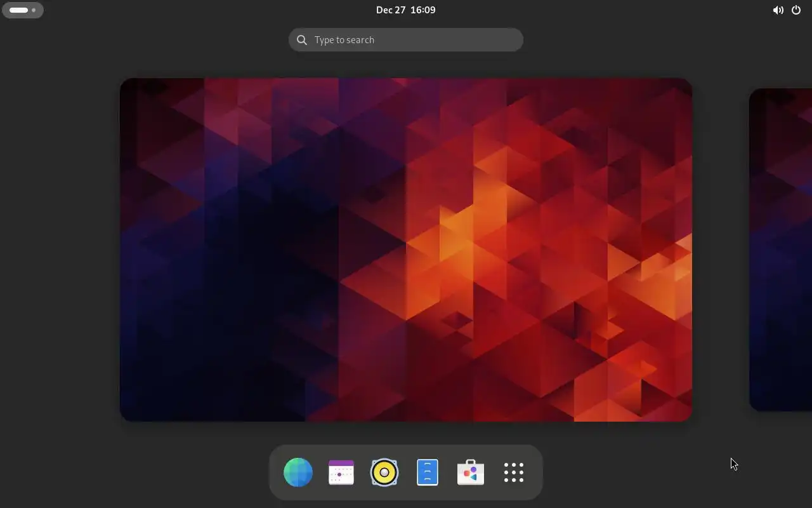
Task: Launch the Software store shopping bag icon
Action: coord(471,472)
